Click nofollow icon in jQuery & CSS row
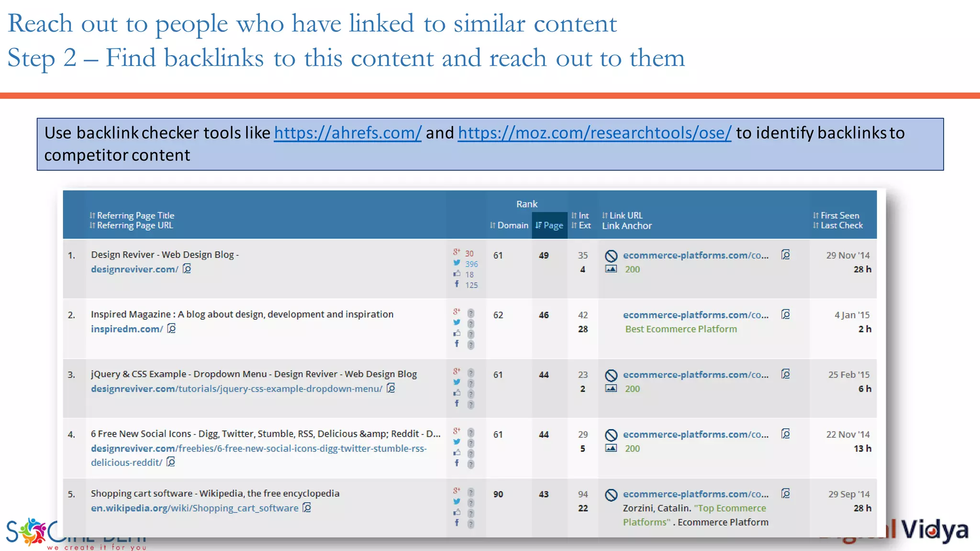This screenshot has height=551, width=980. pyautogui.click(x=611, y=375)
